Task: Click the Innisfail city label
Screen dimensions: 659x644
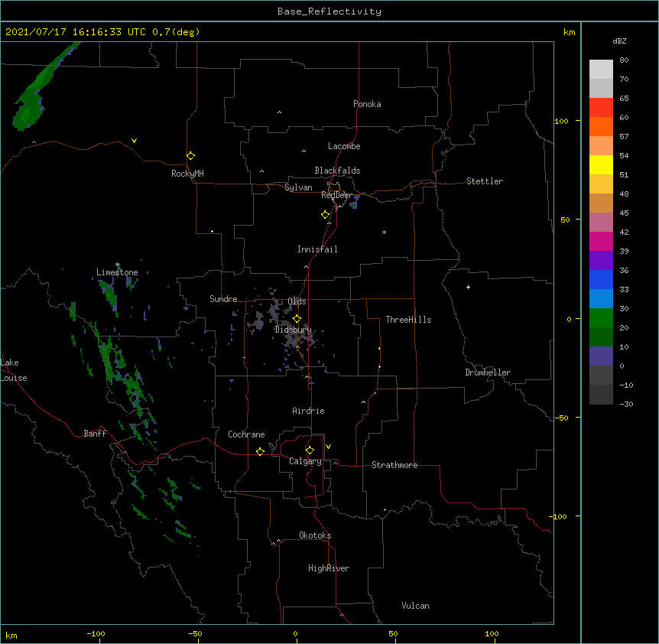Action: coord(317,249)
